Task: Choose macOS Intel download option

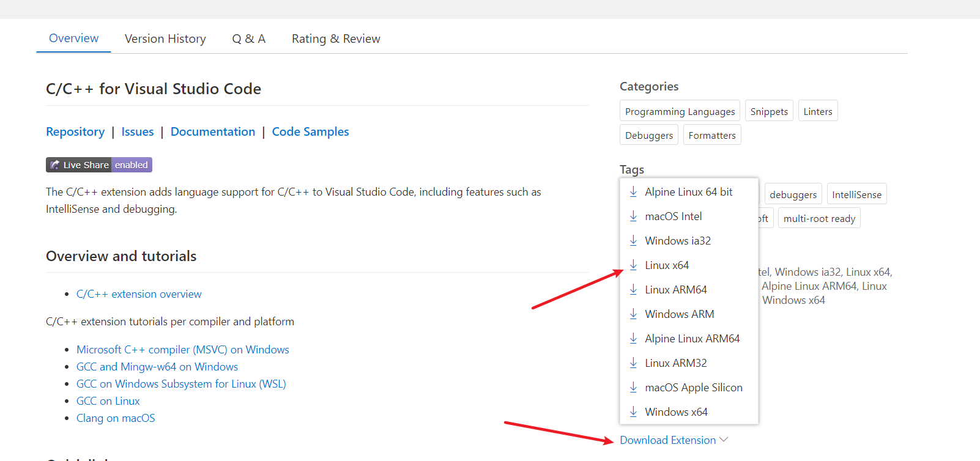Action: click(x=689, y=216)
